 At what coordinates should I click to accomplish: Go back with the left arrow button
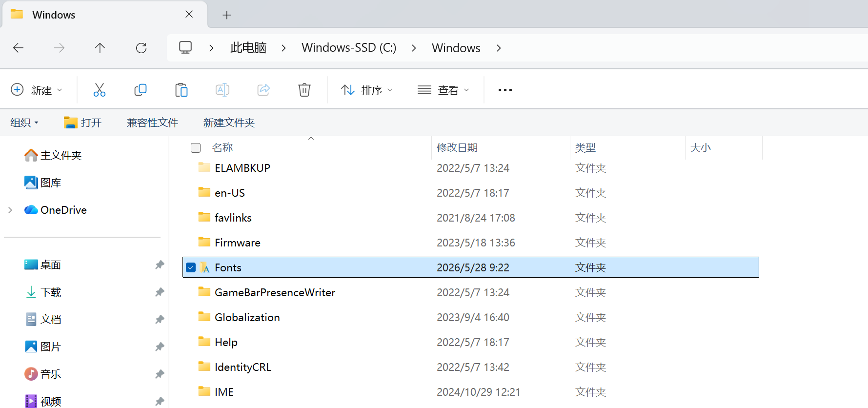click(18, 48)
